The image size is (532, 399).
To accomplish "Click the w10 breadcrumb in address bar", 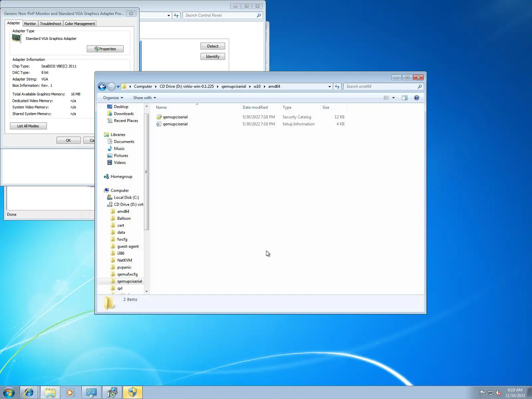I will click(257, 86).
